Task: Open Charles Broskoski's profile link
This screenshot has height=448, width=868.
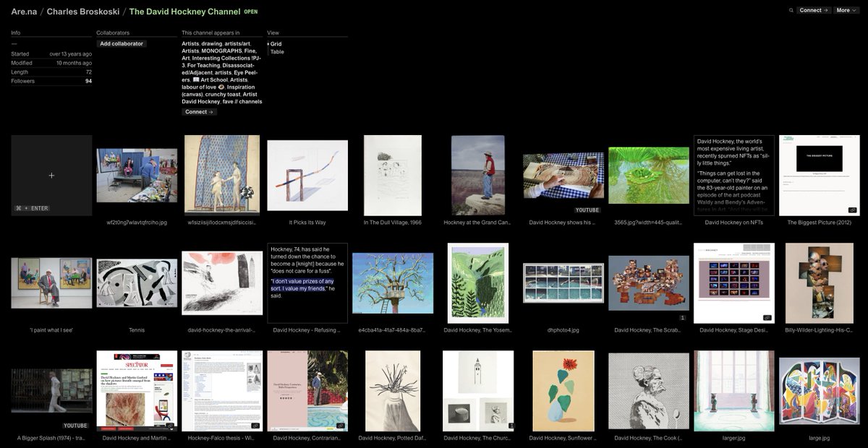Action: [82, 12]
